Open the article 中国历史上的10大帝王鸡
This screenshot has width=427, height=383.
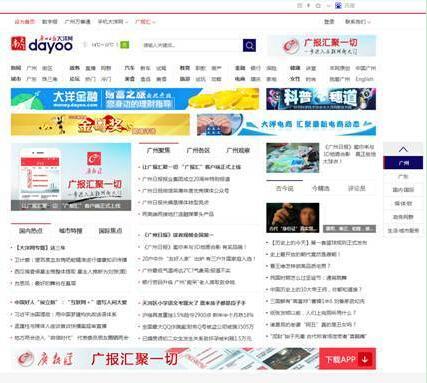[x=315, y=289]
